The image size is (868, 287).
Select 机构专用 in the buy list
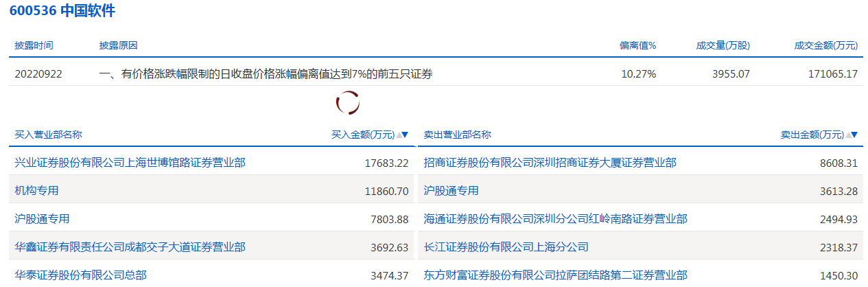[x=36, y=190]
